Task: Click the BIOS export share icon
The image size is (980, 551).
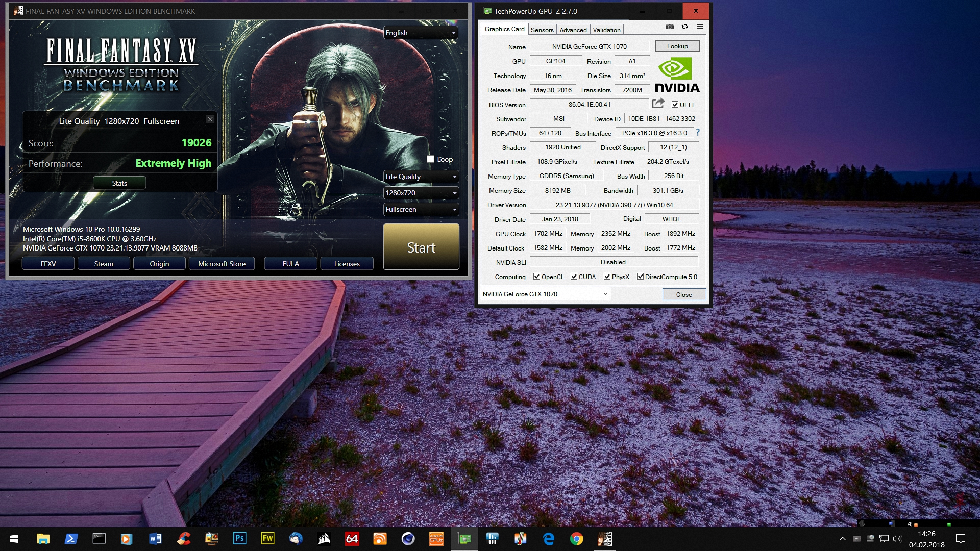Action: click(658, 104)
